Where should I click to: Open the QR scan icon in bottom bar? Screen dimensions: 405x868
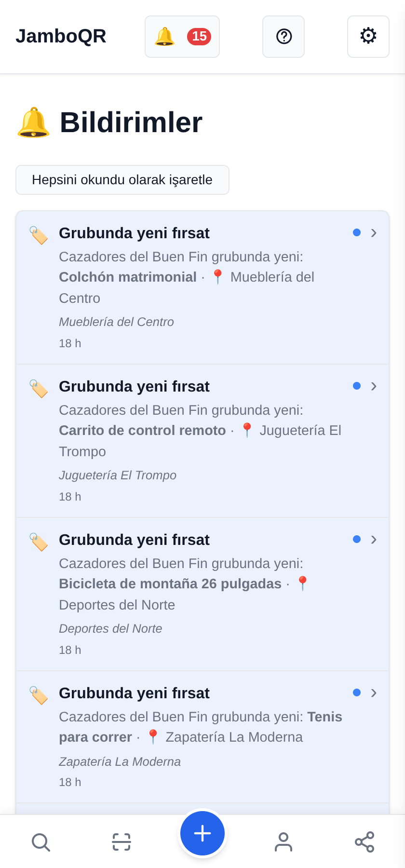(121, 842)
